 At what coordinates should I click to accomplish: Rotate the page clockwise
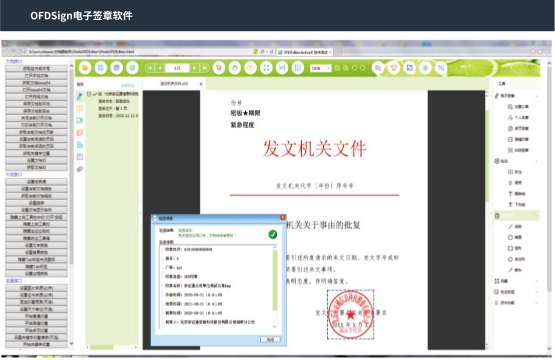[x=363, y=68]
